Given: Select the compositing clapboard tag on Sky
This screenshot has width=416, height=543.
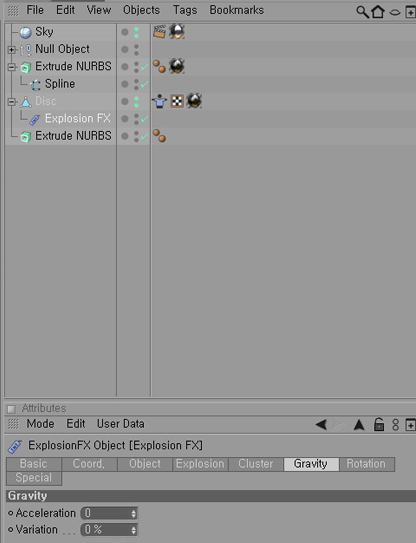Looking at the screenshot, I should coord(159,32).
